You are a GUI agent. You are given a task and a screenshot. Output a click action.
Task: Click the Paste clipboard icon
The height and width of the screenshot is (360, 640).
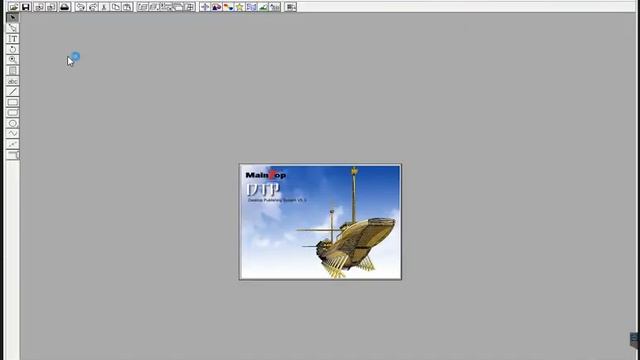(127, 7)
